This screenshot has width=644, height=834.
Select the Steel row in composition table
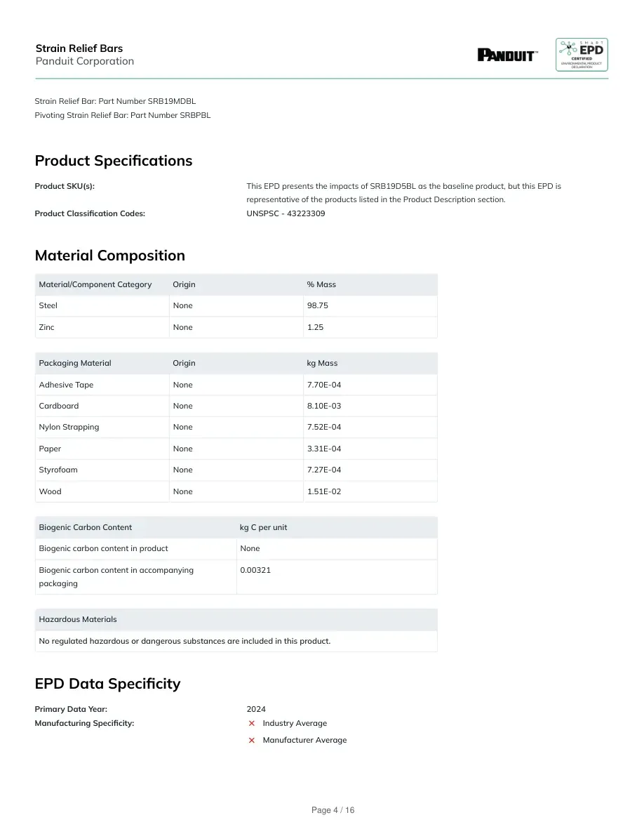pyautogui.click(x=236, y=306)
